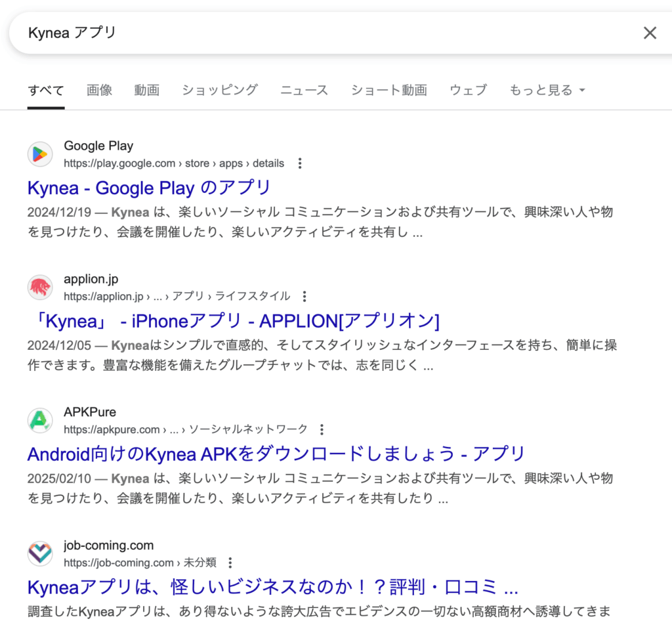672x623 pixels.
Task: Open the Kynea - Google Play のアプリ link
Action: point(149,188)
